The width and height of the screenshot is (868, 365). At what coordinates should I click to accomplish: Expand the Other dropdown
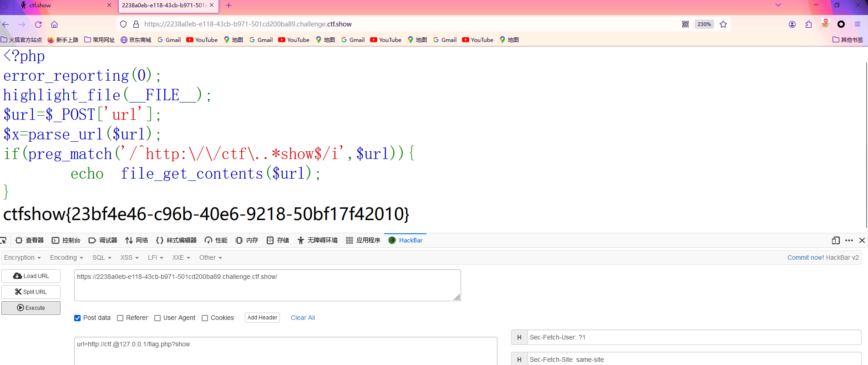[211, 257]
